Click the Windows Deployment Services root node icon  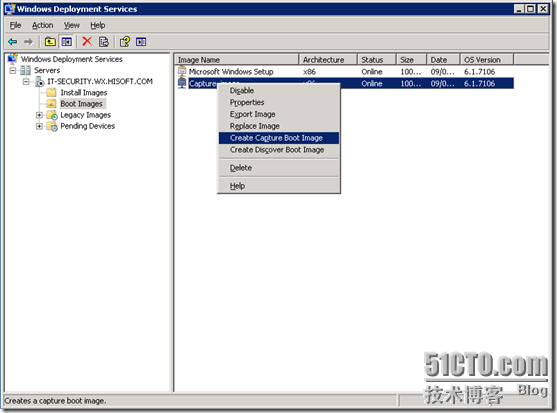[13, 58]
